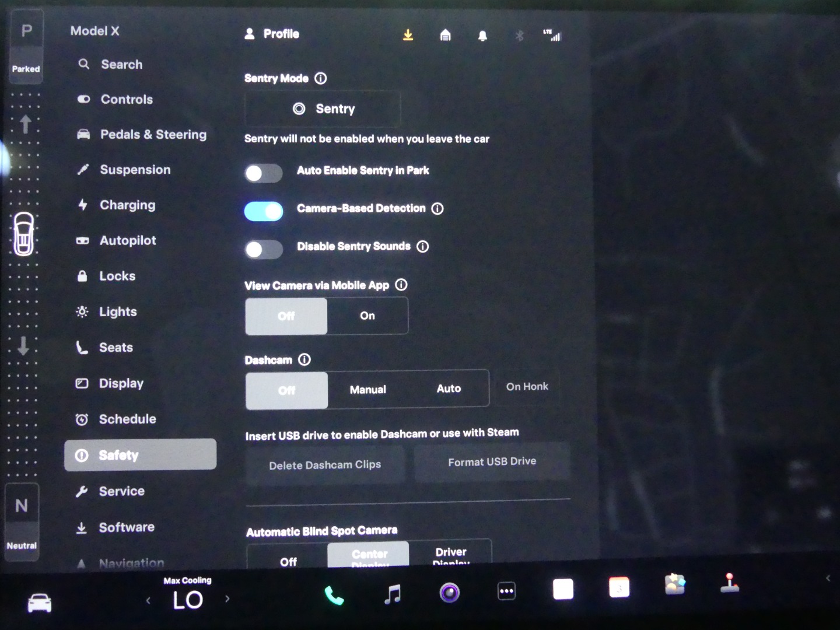Tap the car controls icon
Image resolution: width=840 pixels, height=630 pixels.
39,603
